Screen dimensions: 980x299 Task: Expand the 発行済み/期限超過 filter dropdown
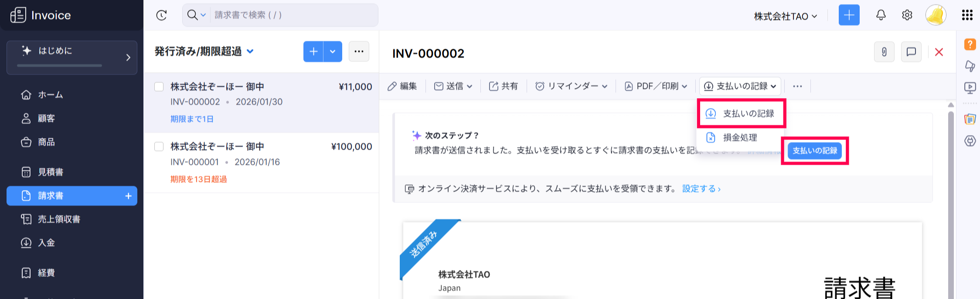250,52
